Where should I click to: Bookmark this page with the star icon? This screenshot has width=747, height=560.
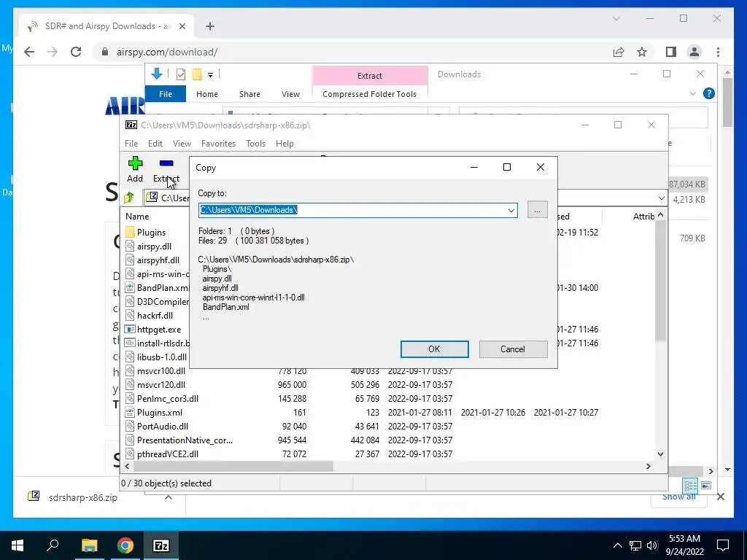point(642,52)
